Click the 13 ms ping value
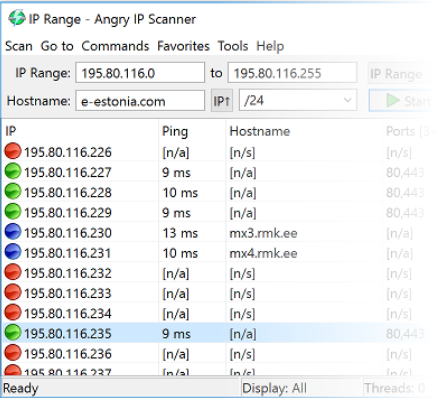The height and width of the screenshot is (398, 440). click(x=180, y=233)
